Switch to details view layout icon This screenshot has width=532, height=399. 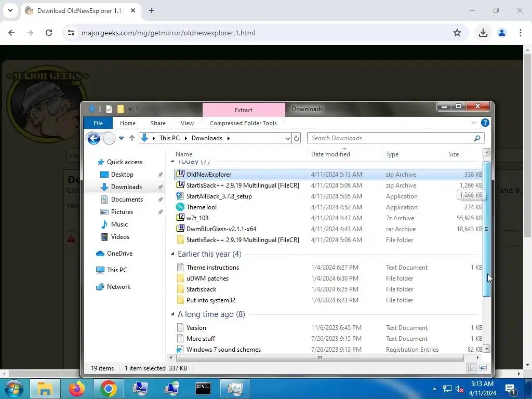tap(472, 368)
